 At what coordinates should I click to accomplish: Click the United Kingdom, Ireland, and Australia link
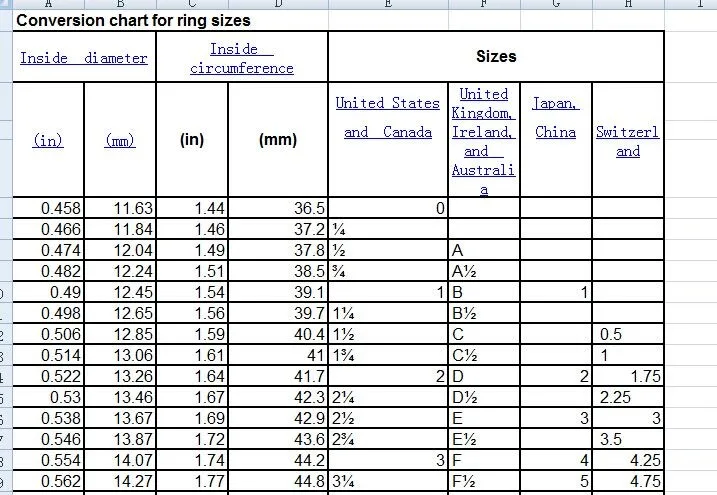[484, 141]
